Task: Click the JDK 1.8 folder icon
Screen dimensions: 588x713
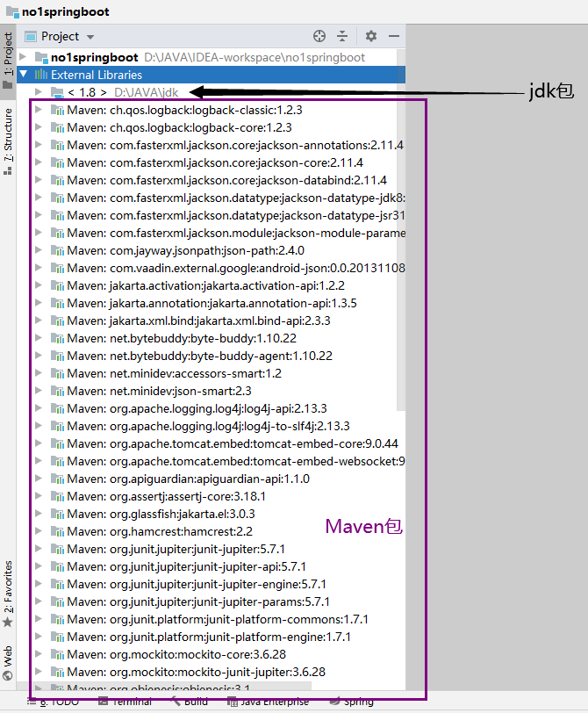Action: (x=57, y=93)
